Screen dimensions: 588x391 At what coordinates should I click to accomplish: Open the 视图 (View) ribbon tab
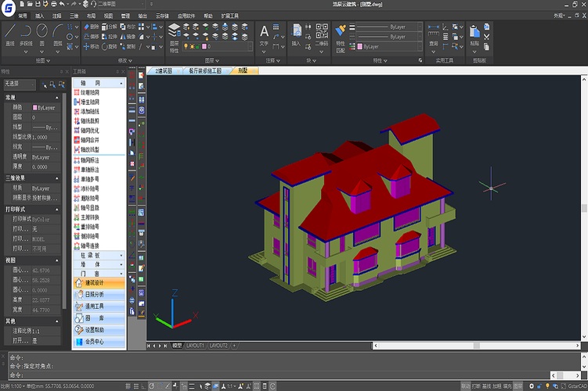(x=108, y=16)
